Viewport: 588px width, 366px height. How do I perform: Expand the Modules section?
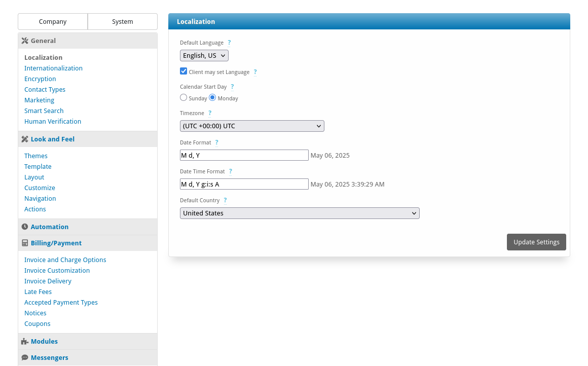(x=88, y=341)
